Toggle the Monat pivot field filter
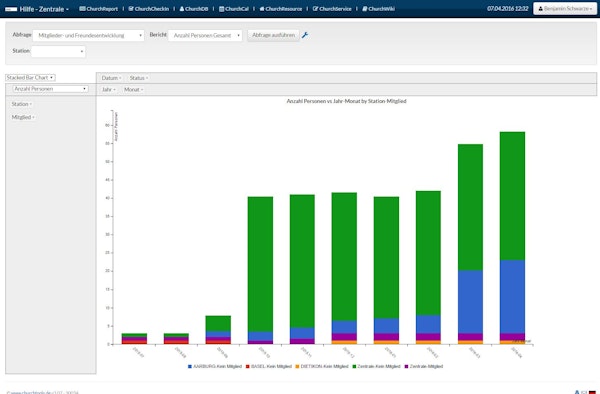The height and width of the screenshot is (394, 600). point(133,90)
